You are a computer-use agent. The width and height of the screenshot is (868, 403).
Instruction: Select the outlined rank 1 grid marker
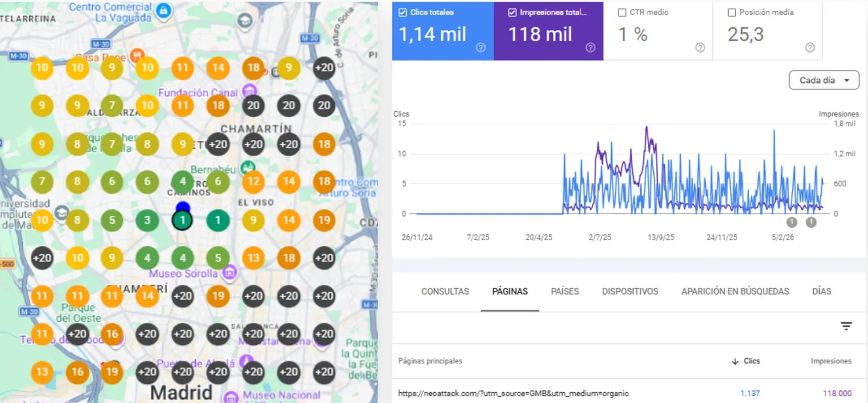tap(182, 220)
